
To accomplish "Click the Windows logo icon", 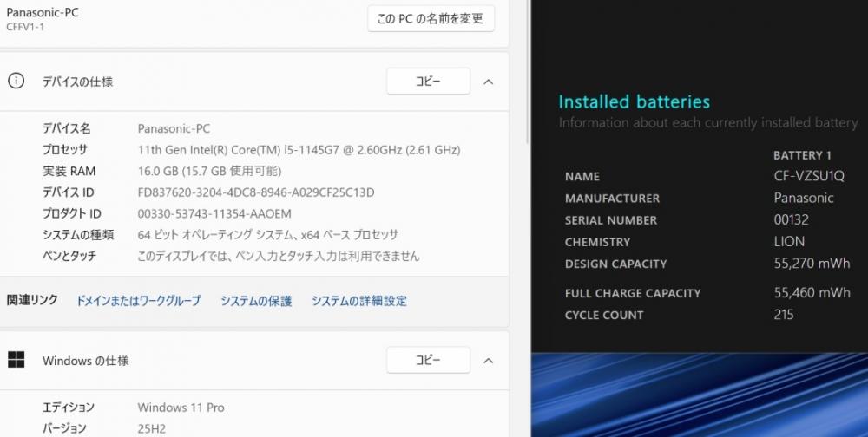I will (x=16, y=360).
